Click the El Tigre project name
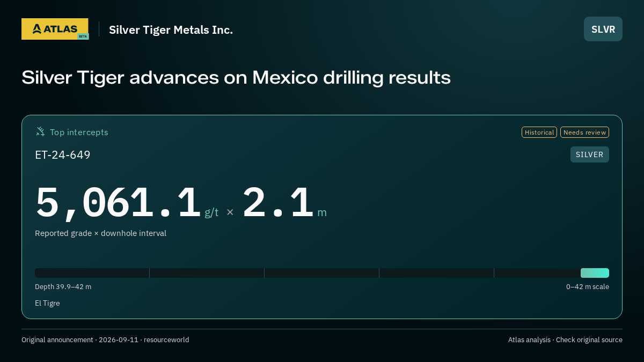644x362 pixels. coord(47,304)
